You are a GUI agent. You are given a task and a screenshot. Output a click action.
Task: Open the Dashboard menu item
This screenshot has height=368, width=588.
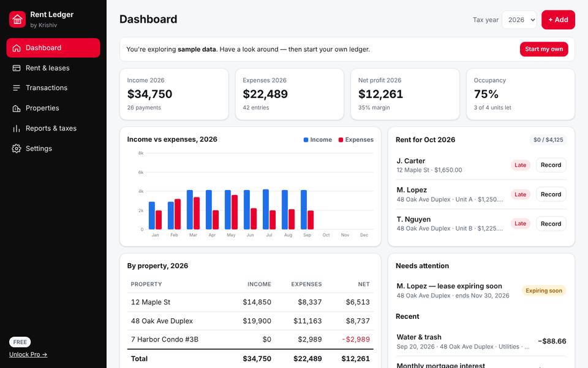[53, 48]
